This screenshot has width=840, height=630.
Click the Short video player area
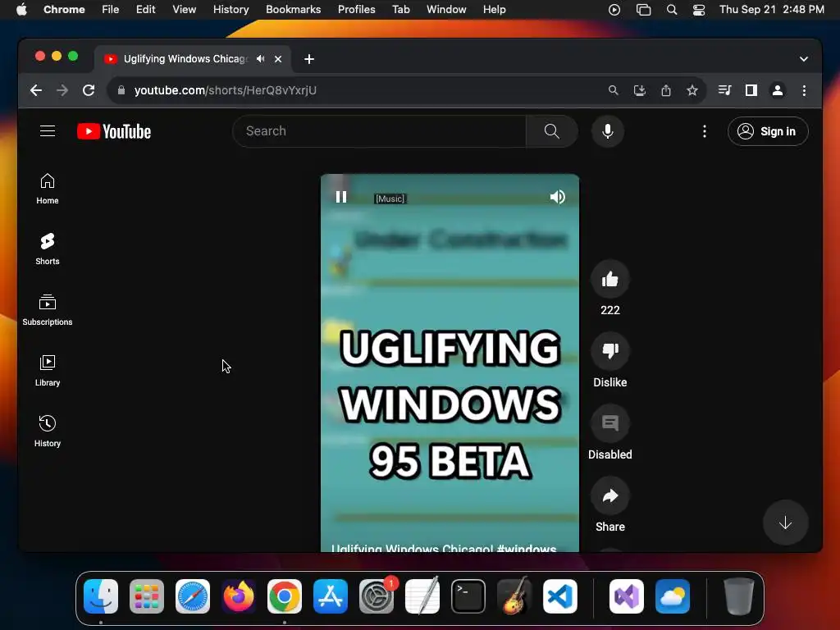click(450, 363)
